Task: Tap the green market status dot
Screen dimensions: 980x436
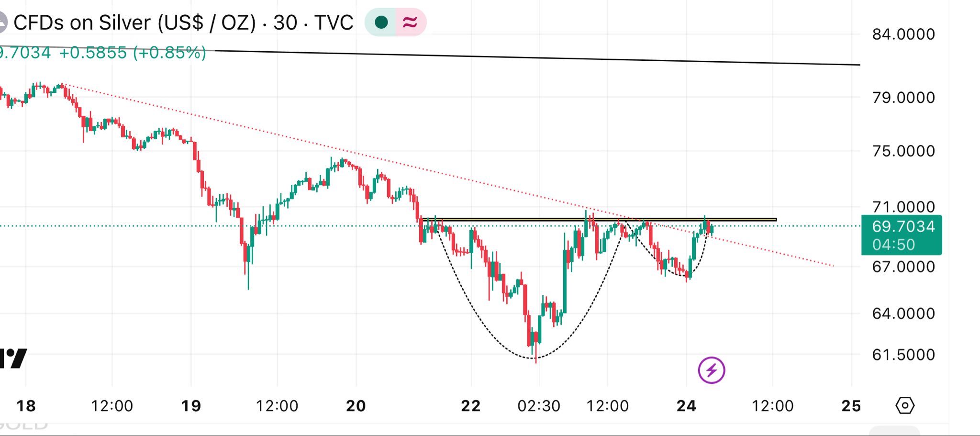Action: pyautogui.click(x=381, y=22)
